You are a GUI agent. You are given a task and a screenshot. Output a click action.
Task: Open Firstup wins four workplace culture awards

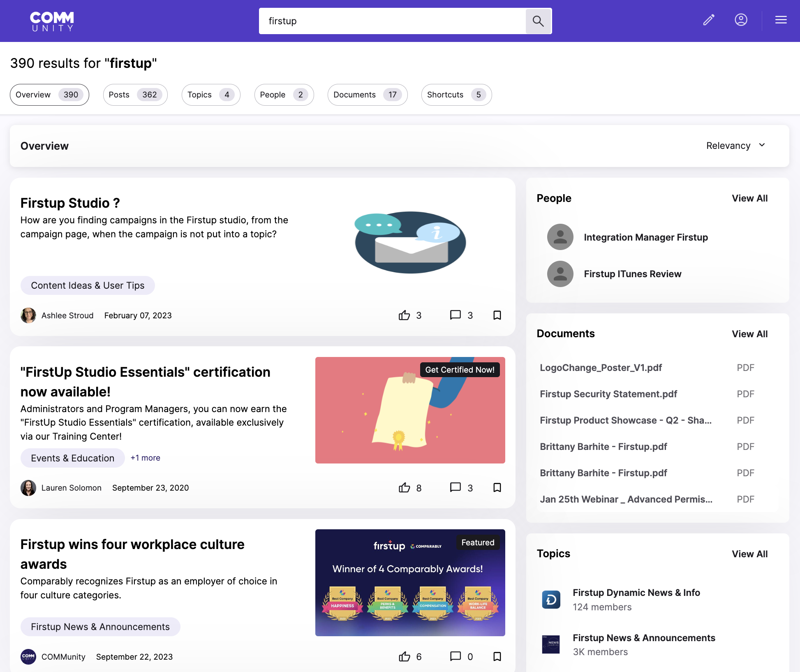click(x=132, y=554)
